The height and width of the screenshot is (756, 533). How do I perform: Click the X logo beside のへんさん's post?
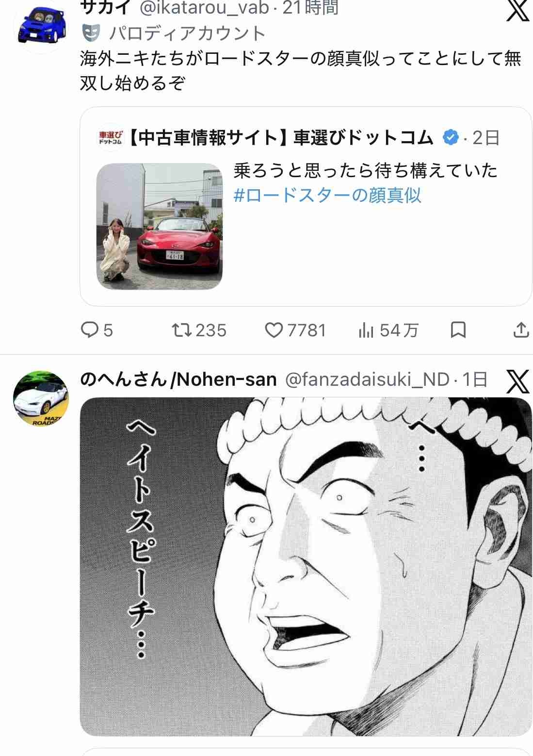[x=517, y=382]
